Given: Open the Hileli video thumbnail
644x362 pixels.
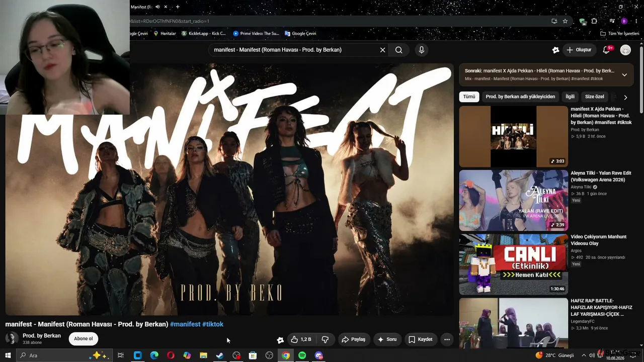Looking at the screenshot, I should [513, 136].
